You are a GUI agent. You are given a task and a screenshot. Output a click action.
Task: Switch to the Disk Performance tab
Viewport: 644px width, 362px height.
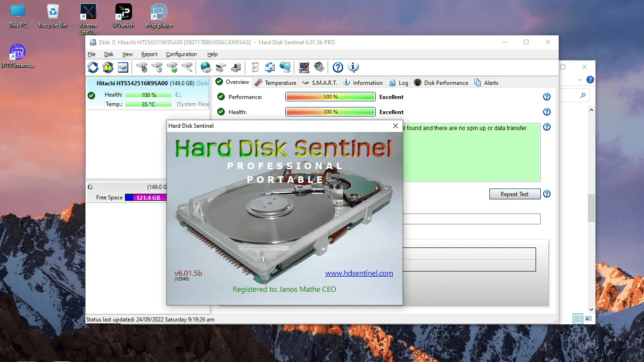click(441, 82)
